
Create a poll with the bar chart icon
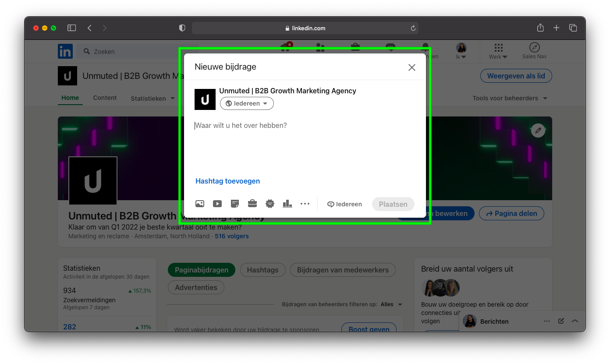click(287, 204)
